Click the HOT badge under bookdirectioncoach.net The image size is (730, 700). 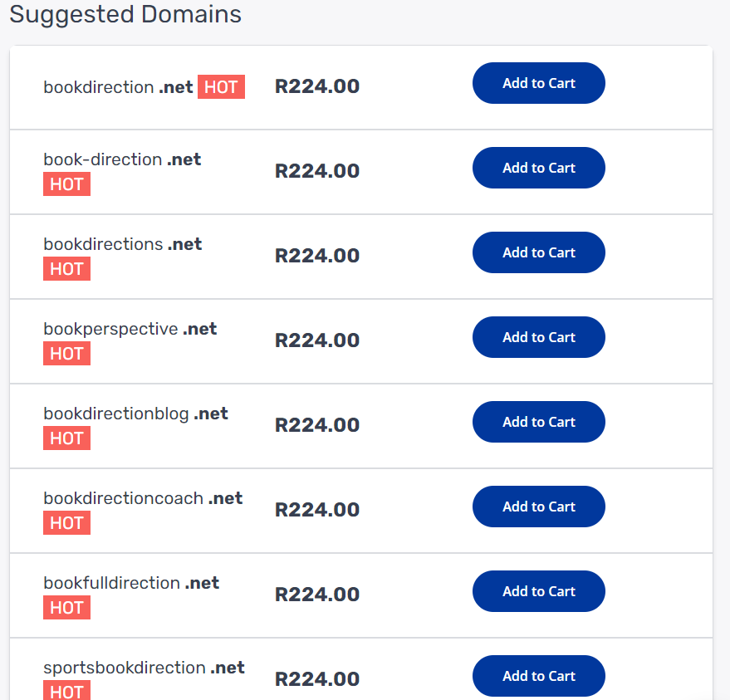click(x=66, y=523)
